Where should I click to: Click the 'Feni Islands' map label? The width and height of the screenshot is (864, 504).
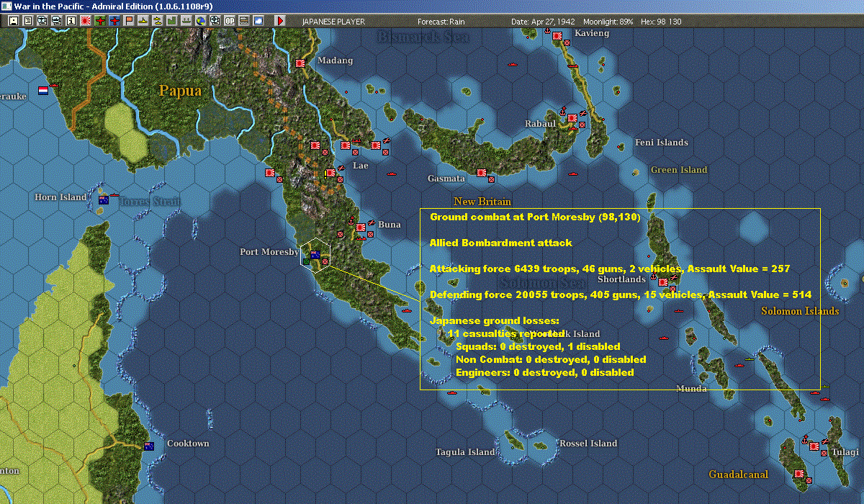(x=661, y=143)
